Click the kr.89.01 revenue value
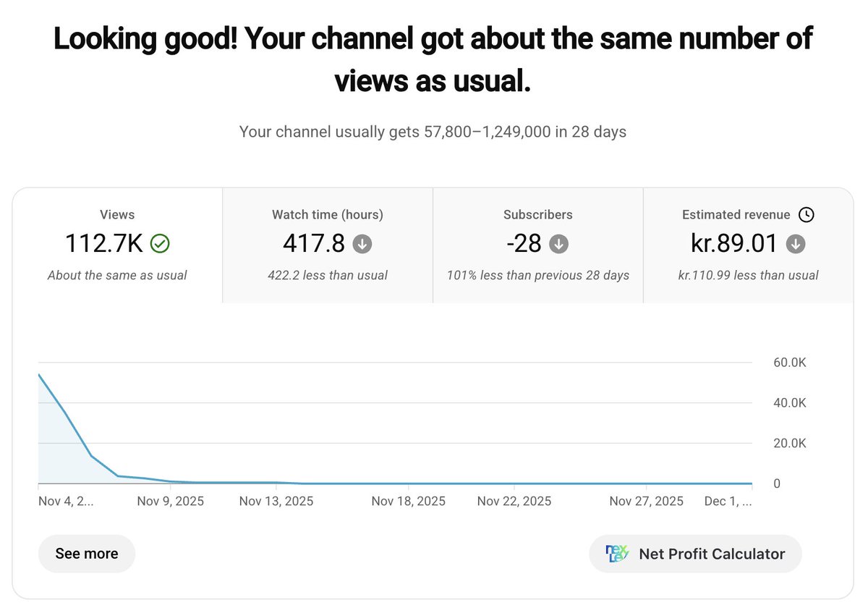 click(x=734, y=244)
